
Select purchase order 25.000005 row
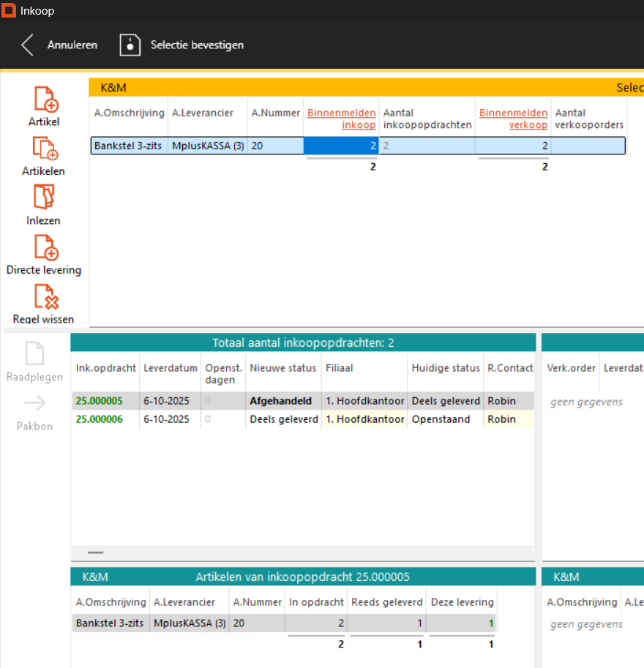click(x=99, y=401)
